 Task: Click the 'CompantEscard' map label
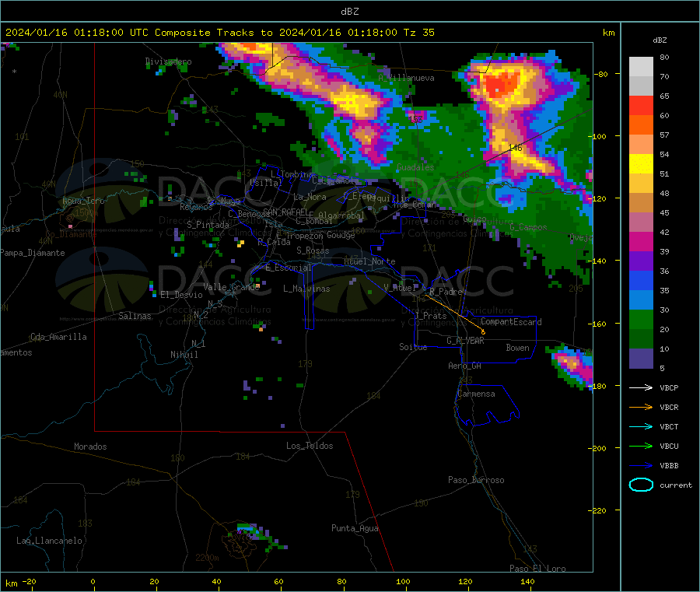point(511,322)
